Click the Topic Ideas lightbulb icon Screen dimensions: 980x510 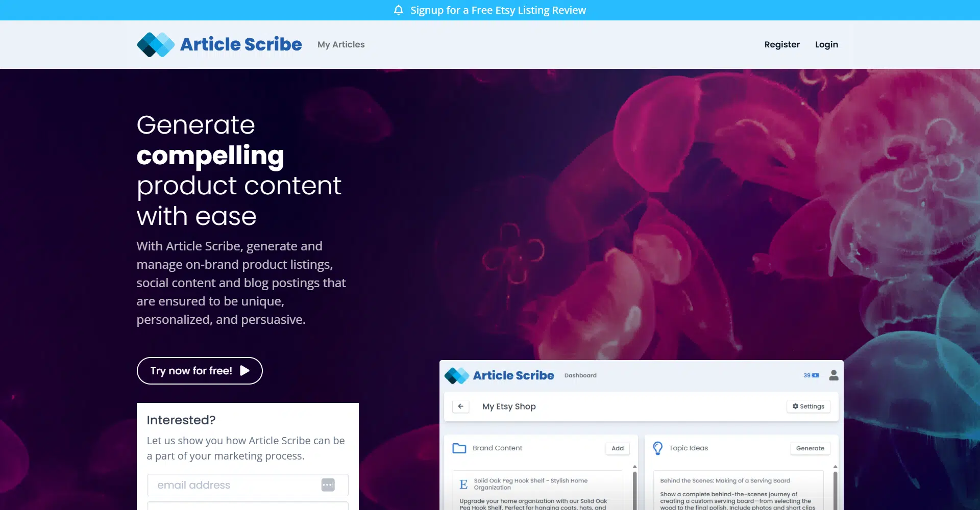658,448
